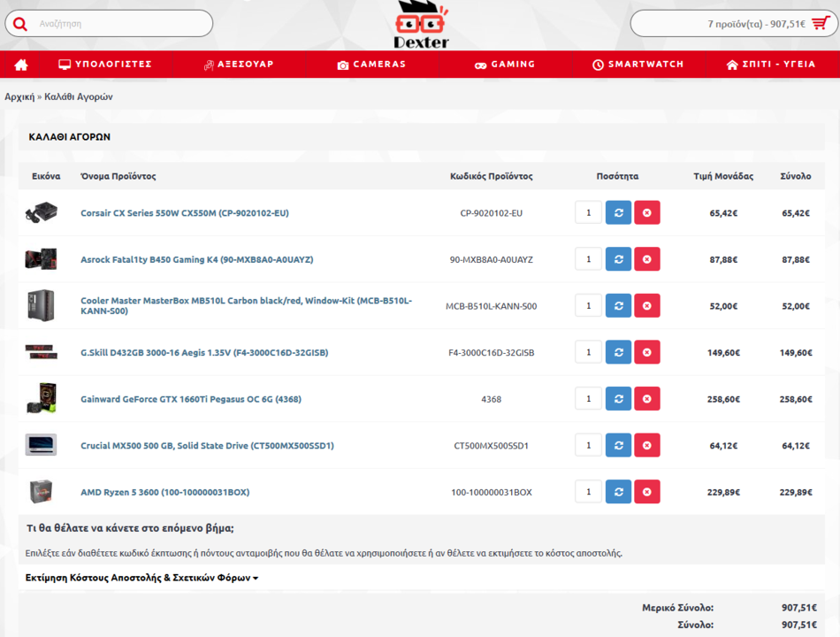Viewport: 840px width, 637px height.
Task: Edit quantity field for Asrock B450
Action: pos(588,259)
